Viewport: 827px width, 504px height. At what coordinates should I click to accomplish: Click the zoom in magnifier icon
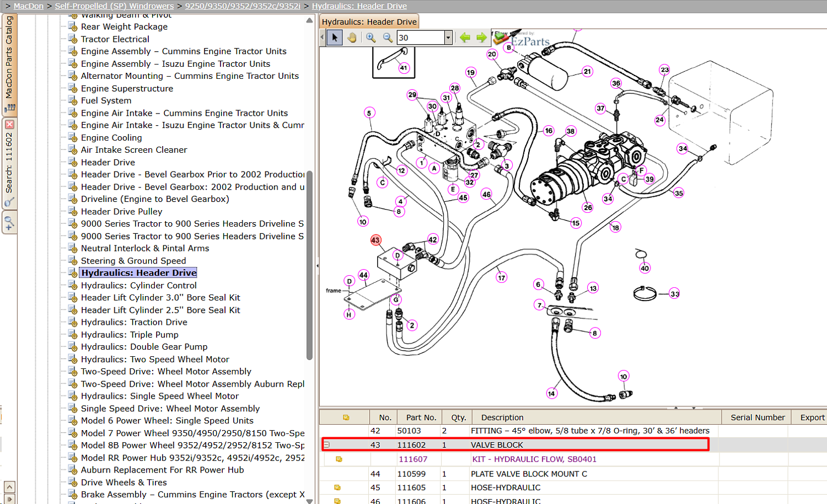[370, 37]
